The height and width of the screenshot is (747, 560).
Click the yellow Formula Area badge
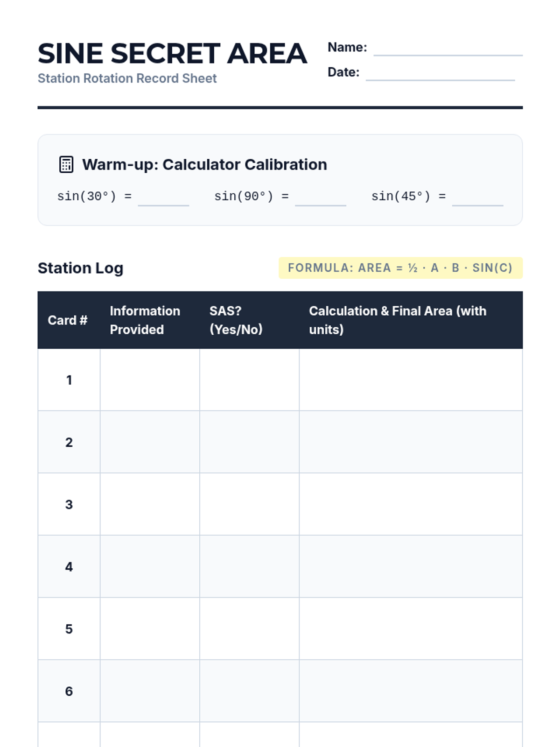pyautogui.click(x=400, y=268)
